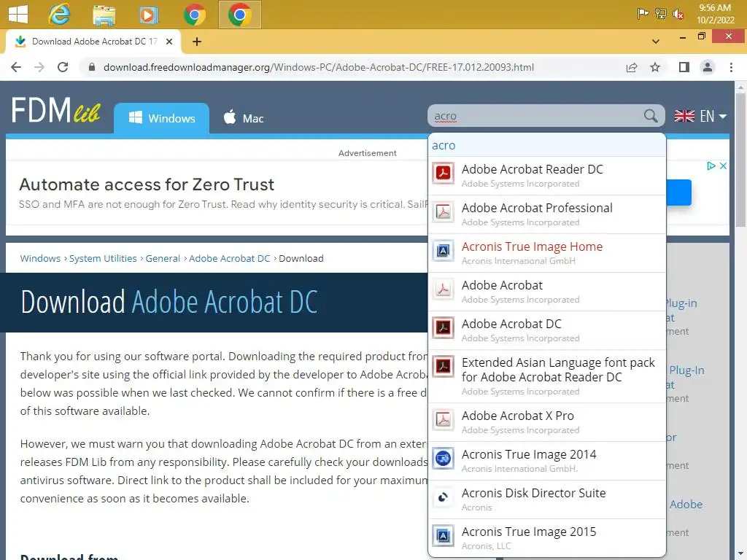Select the plain Adobe Acrobat suggestion

(x=547, y=292)
